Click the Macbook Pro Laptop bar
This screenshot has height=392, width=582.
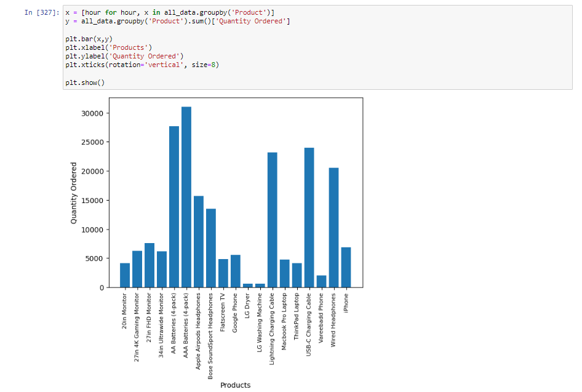[285, 274]
